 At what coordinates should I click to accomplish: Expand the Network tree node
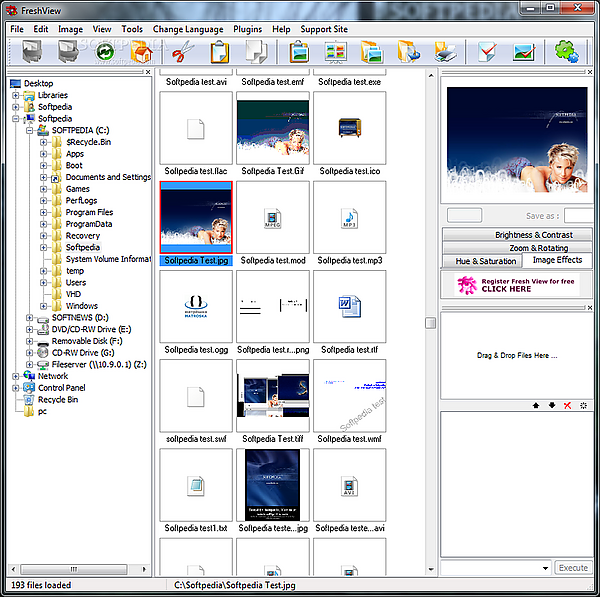click(x=16, y=376)
